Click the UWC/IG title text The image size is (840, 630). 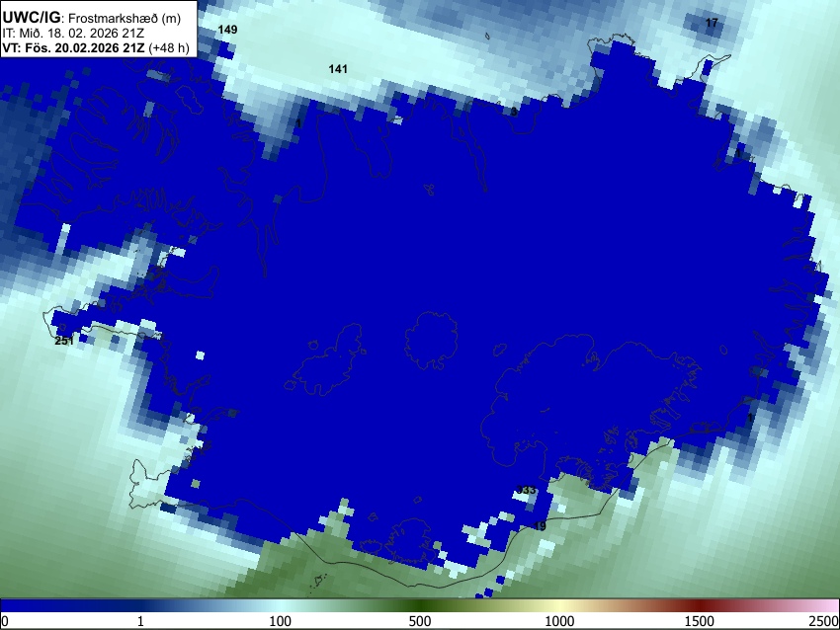click(31, 17)
